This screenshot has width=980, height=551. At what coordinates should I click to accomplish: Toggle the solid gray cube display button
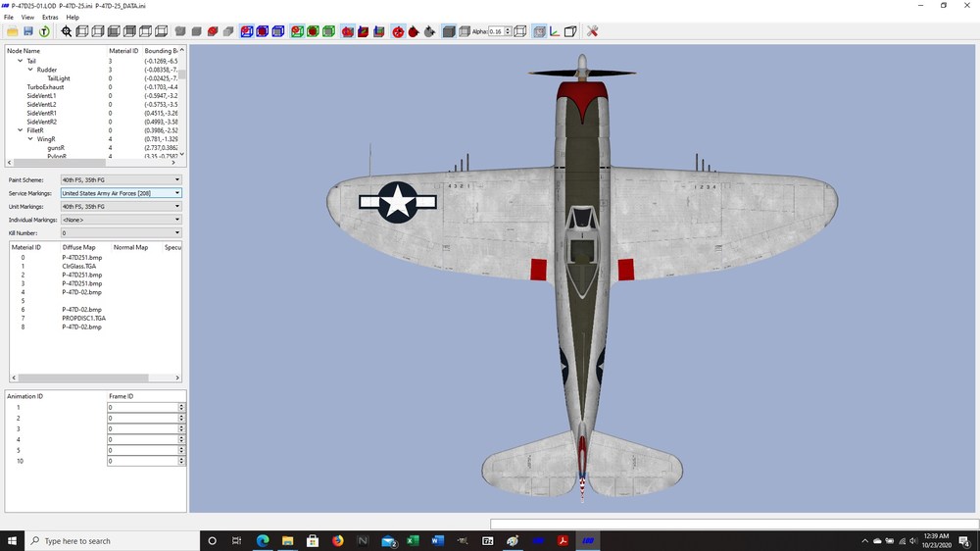click(x=449, y=31)
